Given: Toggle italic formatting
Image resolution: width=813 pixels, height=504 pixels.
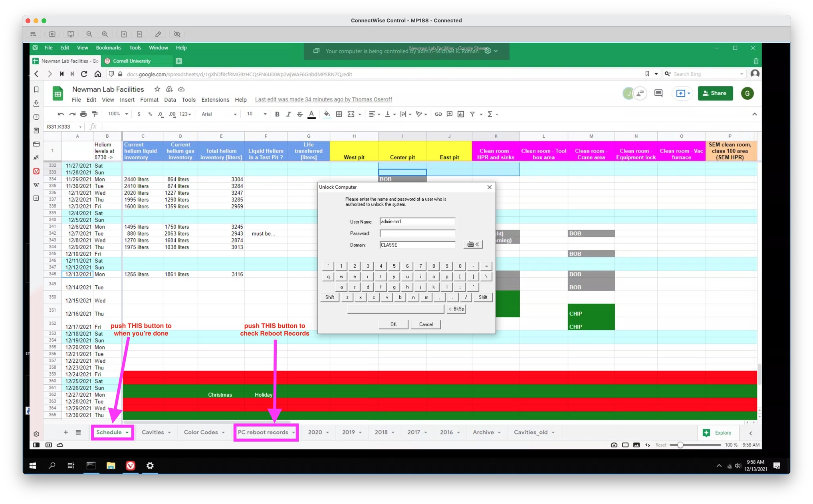Looking at the screenshot, I should pyautogui.click(x=288, y=114).
